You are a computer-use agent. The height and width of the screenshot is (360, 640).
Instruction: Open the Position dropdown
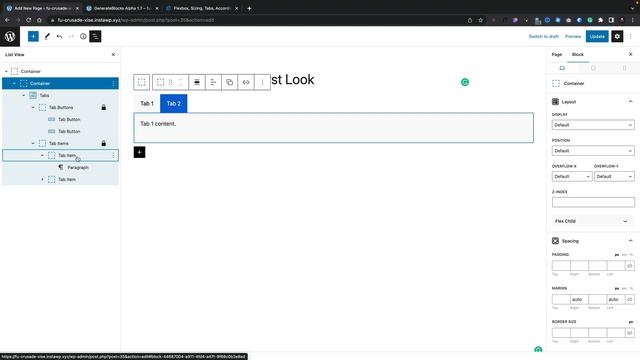point(593,151)
